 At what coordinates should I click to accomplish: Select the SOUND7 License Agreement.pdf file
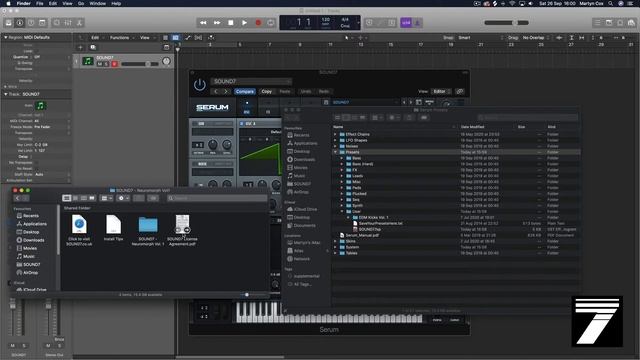tap(182, 230)
